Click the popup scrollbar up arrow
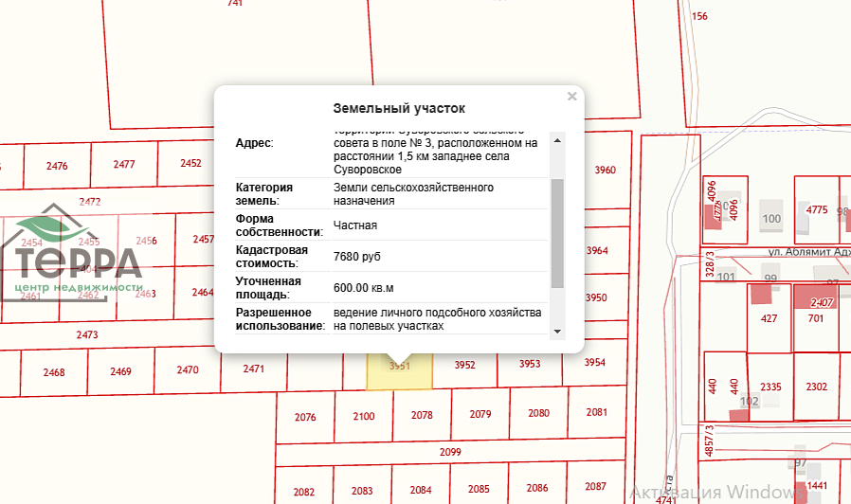 pyautogui.click(x=557, y=140)
